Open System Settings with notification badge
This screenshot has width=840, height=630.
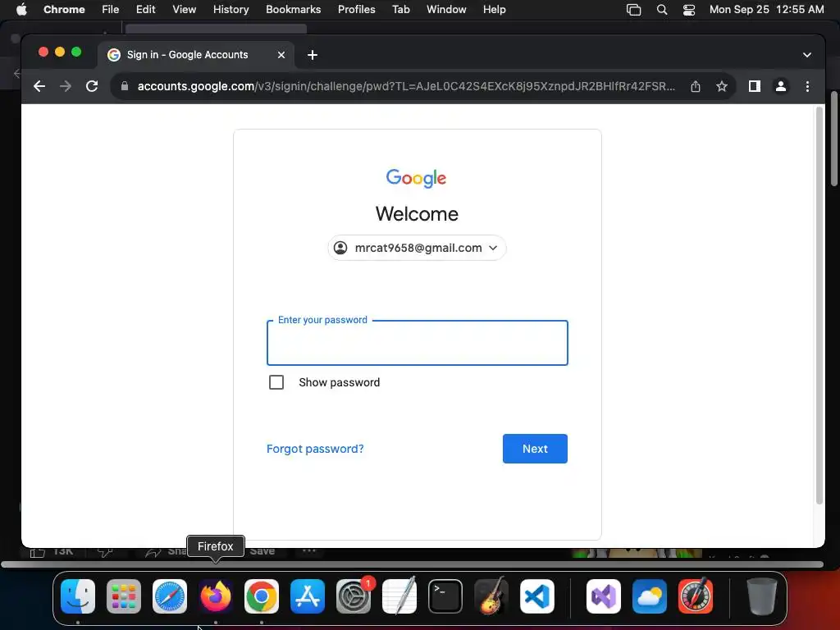pyautogui.click(x=354, y=596)
